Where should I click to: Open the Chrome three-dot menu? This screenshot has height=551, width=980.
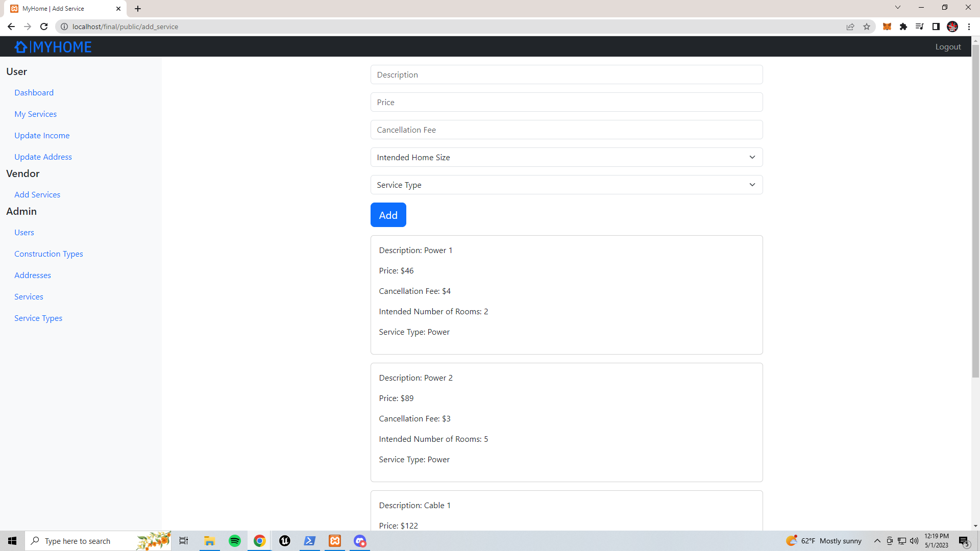[969, 27]
